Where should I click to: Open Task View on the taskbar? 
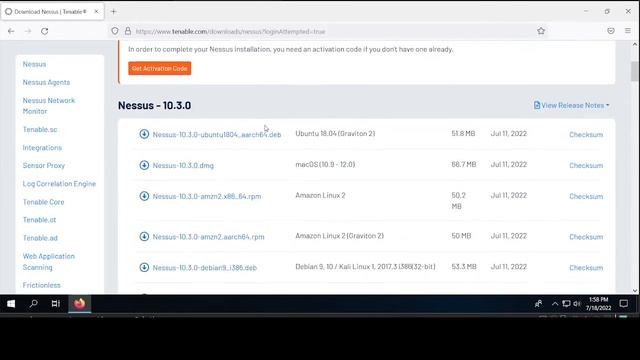pyautogui.click(x=56, y=304)
